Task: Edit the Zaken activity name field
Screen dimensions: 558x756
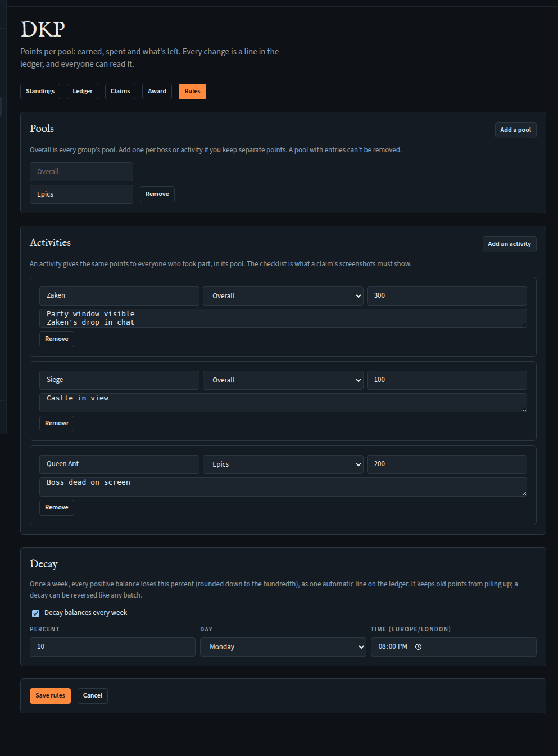Action: (x=119, y=296)
